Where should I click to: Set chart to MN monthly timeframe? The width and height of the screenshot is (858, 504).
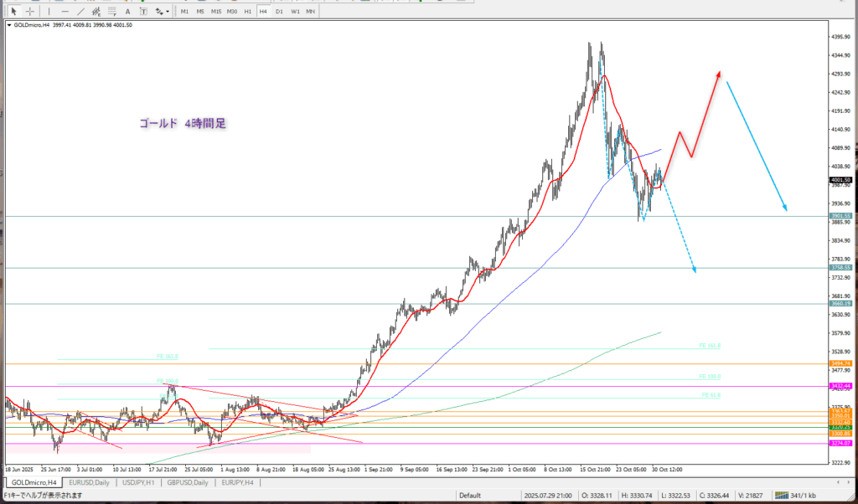[x=310, y=12]
